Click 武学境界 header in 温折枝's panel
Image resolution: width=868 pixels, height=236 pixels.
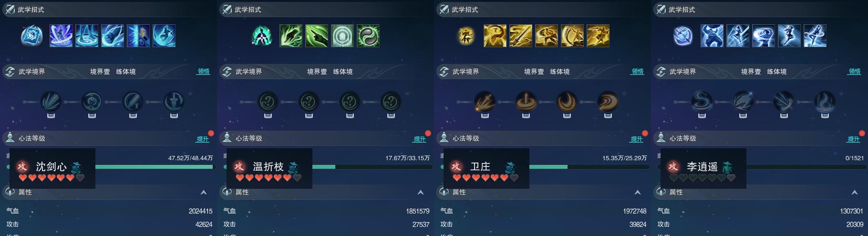[x=248, y=72]
